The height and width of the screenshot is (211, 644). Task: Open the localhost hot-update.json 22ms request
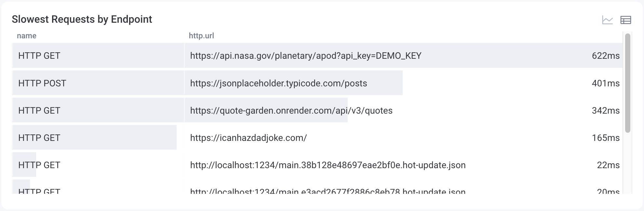click(293, 165)
